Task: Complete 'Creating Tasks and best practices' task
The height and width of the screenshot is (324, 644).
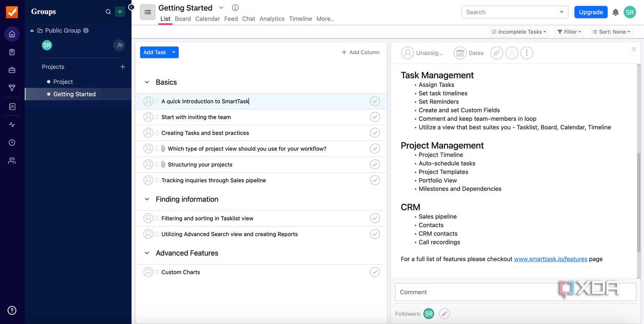Action: [x=375, y=133]
